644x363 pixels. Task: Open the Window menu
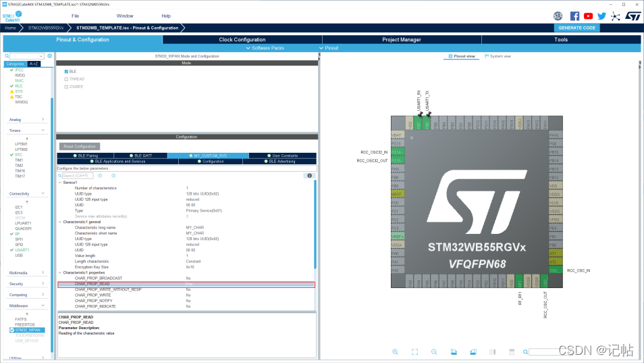coord(125,16)
